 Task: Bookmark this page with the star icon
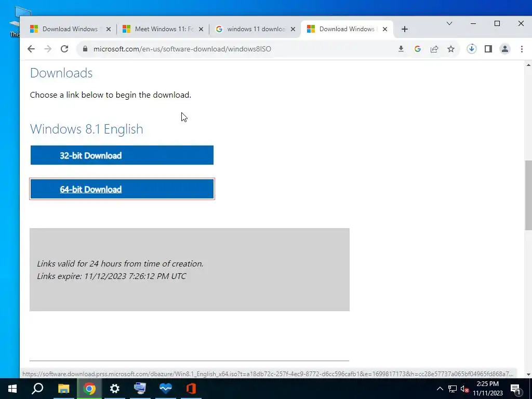point(451,49)
